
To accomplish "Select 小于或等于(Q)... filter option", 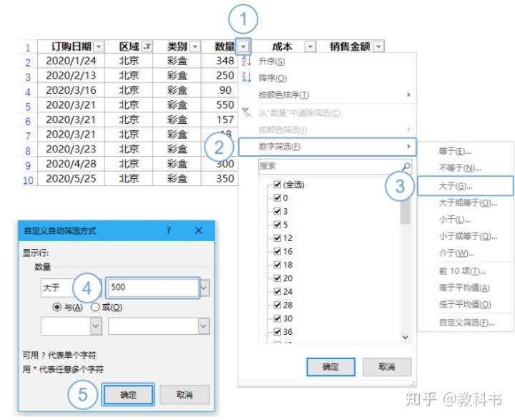I will point(465,236).
